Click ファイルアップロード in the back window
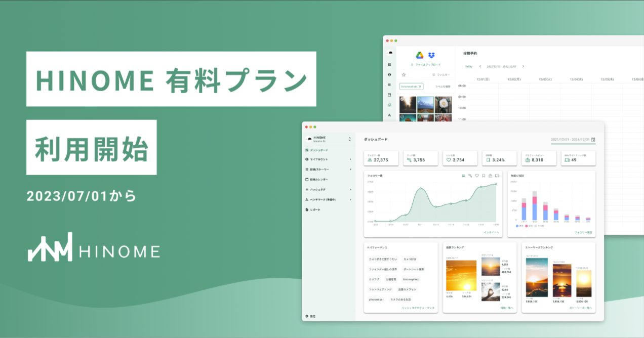 click(x=425, y=65)
